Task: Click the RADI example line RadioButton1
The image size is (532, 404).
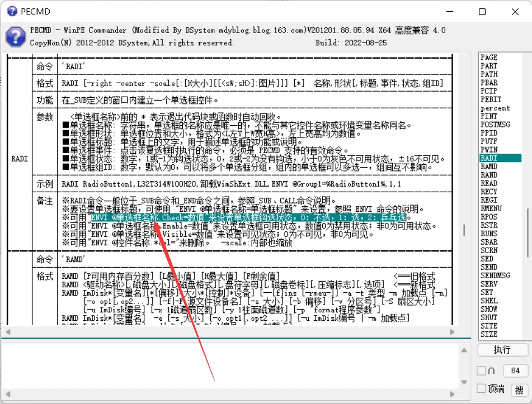Action: coord(231,184)
